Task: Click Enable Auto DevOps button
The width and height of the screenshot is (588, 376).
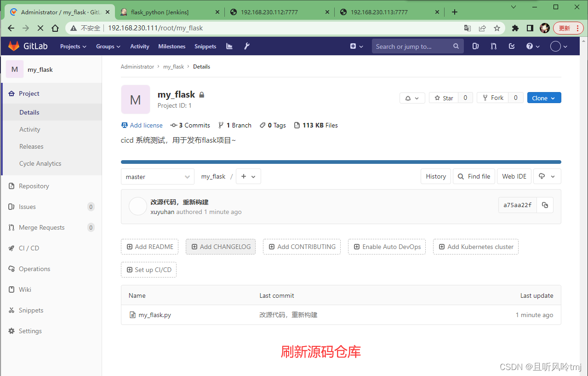Action: point(387,247)
